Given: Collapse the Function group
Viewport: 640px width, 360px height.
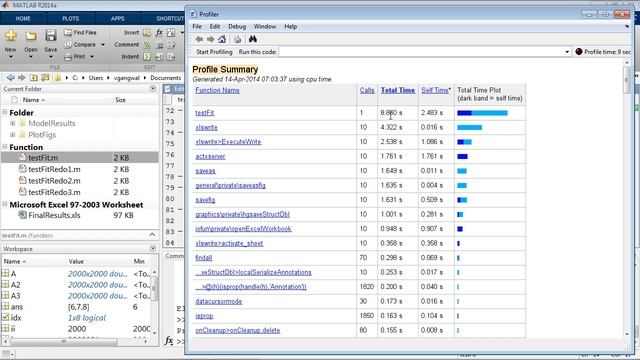Looking at the screenshot, I should coord(5,146).
